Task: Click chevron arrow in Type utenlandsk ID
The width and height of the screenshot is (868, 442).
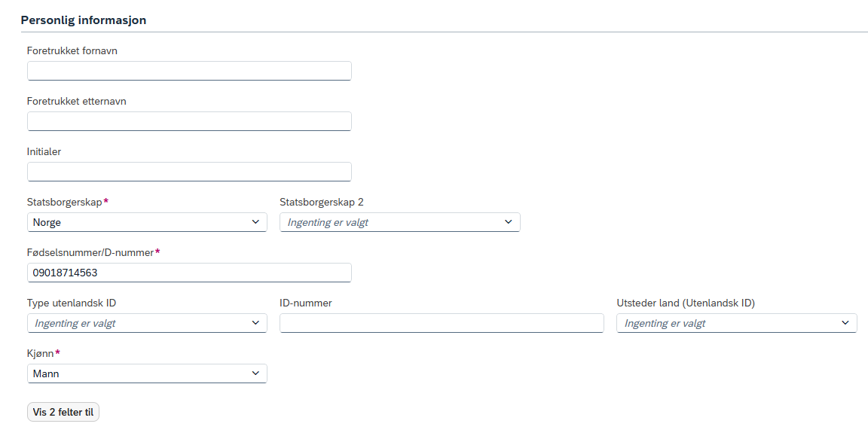Action: 255,322
